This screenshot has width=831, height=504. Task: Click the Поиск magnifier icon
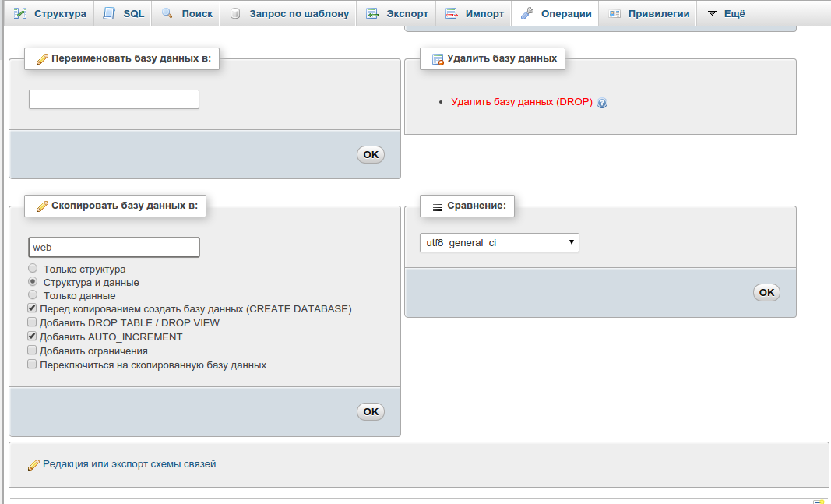coord(167,13)
